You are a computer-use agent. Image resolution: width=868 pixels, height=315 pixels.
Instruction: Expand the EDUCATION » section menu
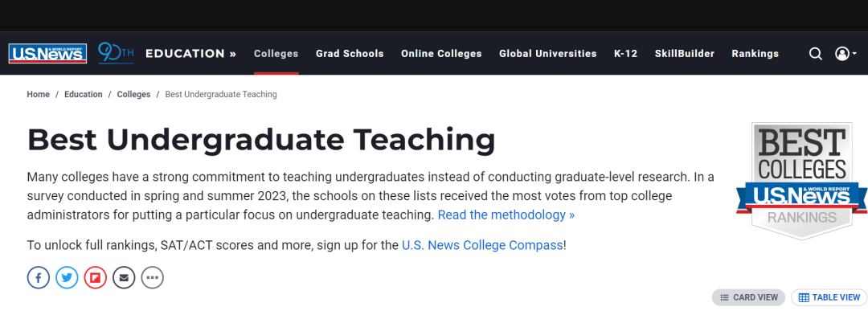[x=191, y=54]
